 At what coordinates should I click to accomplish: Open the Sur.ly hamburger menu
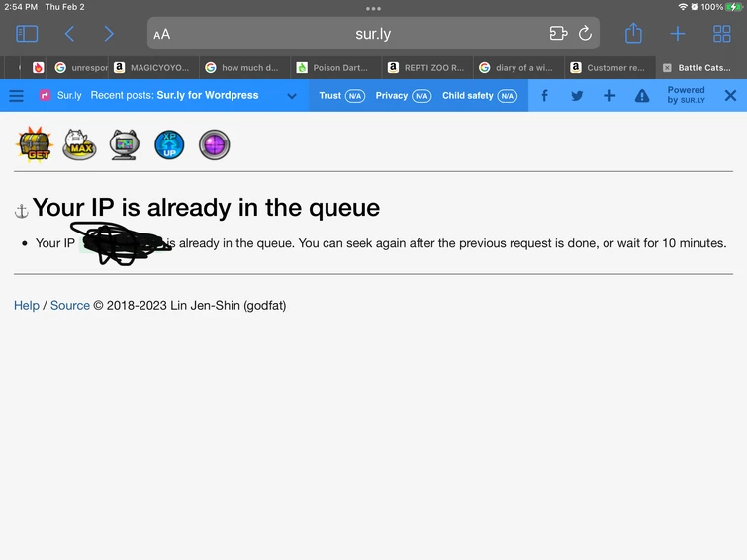point(16,96)
